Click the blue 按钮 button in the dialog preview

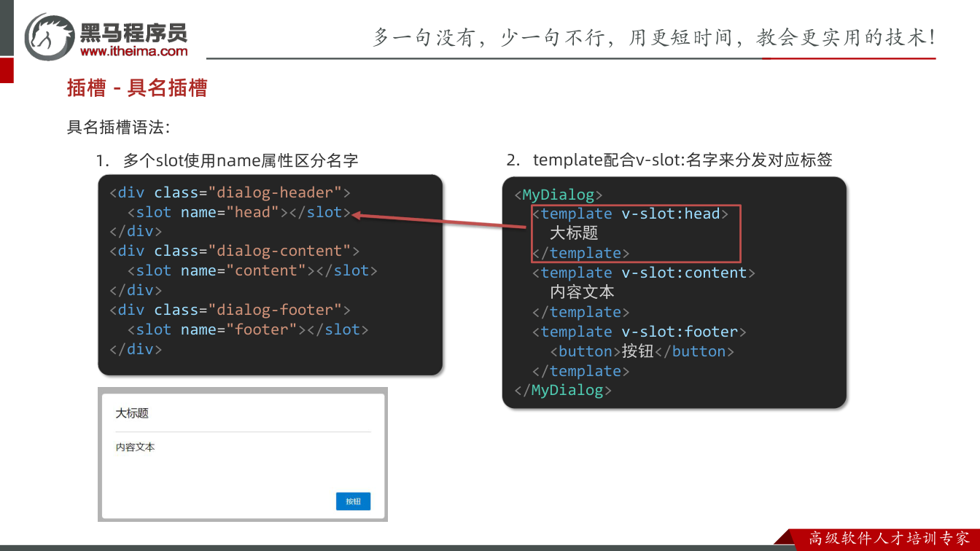(353, 501)
